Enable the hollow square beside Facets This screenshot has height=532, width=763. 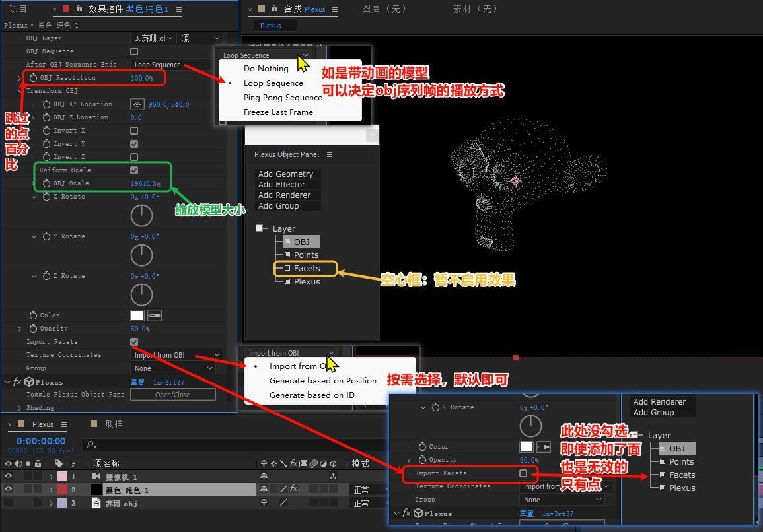(x=287, y=268)
